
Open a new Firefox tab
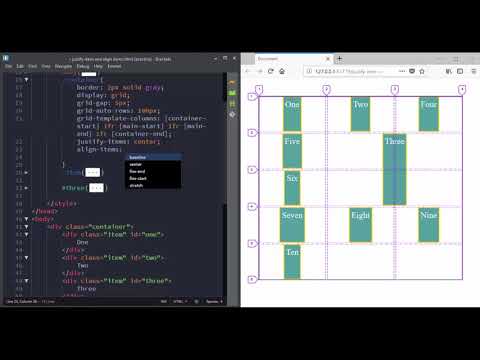[x=339, y=59]
